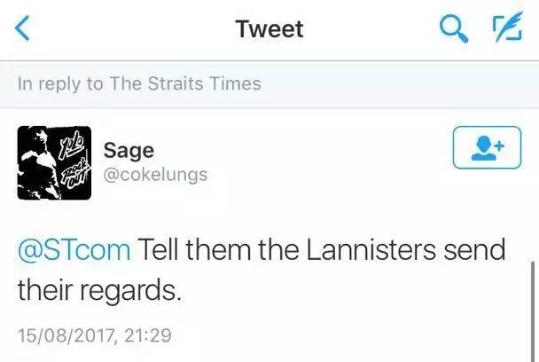The height and width of the screenshot is (362, 539).
Task: Compose a new tweet with quill icon
Action: 508,27
